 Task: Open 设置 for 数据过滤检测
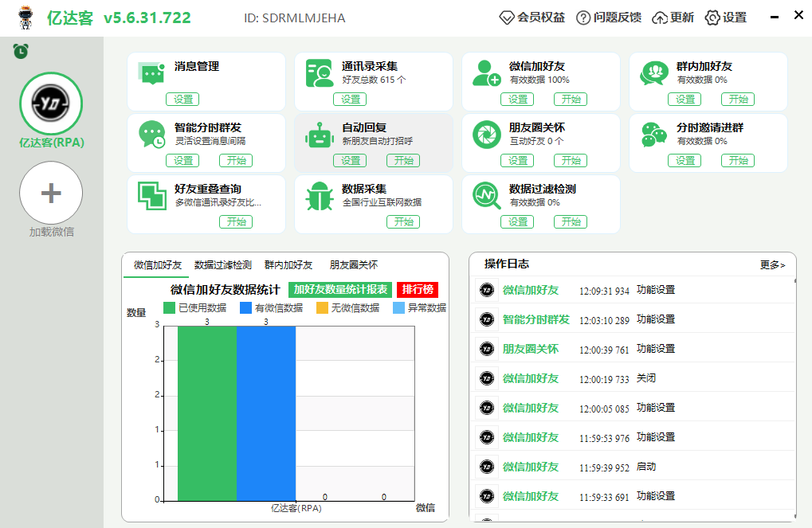(517, 222)
